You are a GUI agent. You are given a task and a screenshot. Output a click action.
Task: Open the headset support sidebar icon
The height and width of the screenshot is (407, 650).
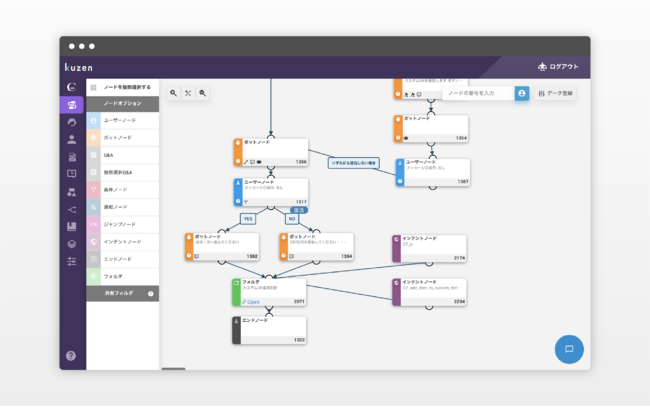(x=72, y=122)
